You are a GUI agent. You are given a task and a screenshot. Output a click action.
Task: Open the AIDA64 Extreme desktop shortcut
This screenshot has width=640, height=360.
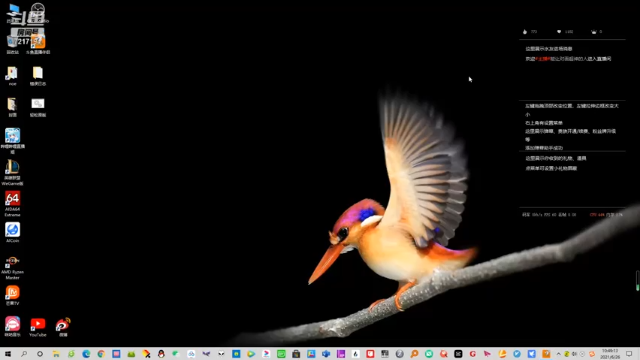[x=12, y=203]
